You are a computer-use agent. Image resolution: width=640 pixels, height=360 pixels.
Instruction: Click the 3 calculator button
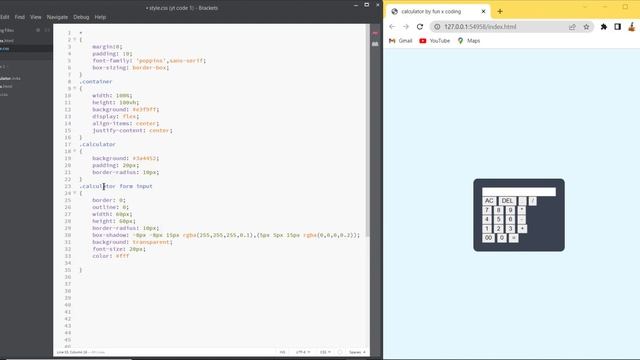coord(510,229)
